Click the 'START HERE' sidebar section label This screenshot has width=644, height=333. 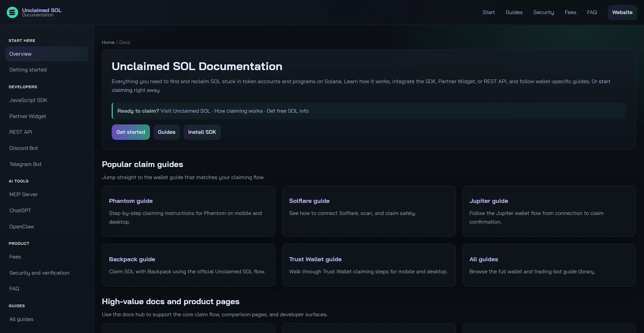coord(22,41)
